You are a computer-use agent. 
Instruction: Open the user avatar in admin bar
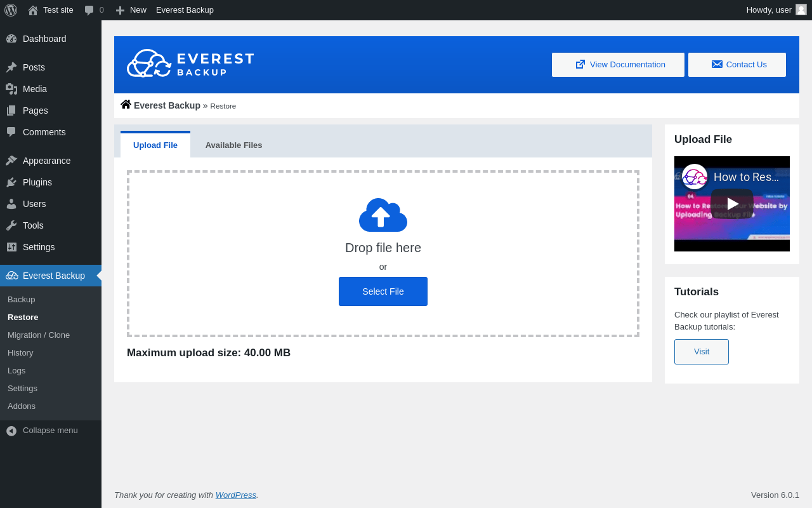coord(801,10)
